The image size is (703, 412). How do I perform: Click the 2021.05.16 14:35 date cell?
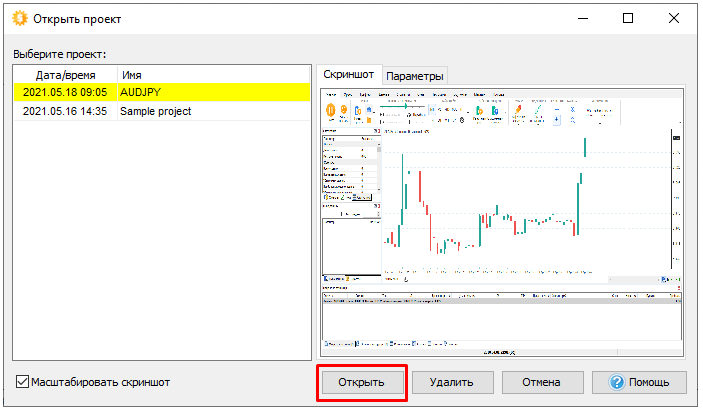64,111
